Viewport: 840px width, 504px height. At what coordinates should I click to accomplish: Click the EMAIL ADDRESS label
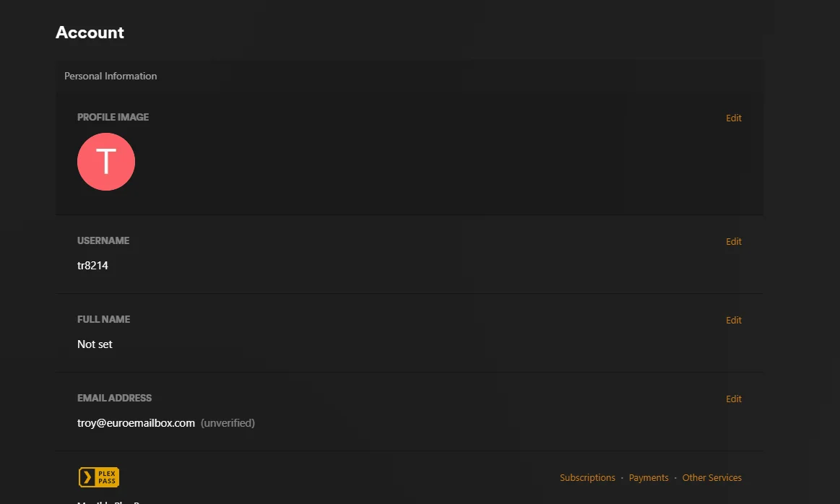click(115, 399)
